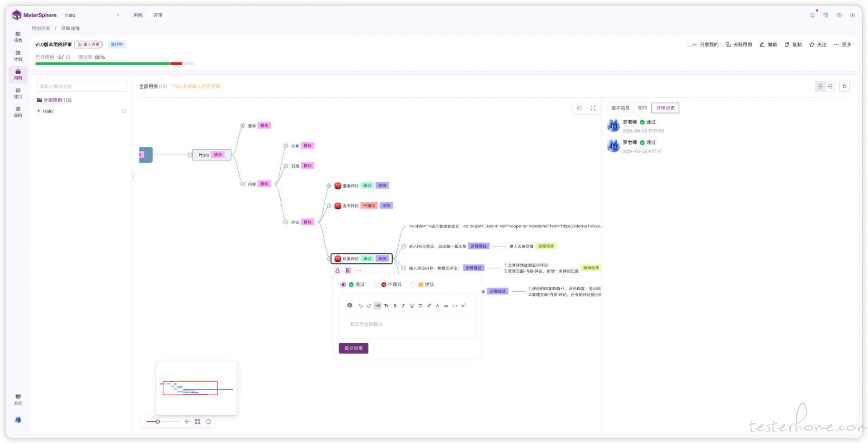Toggle bold in the comment editor

coord(395,306)
